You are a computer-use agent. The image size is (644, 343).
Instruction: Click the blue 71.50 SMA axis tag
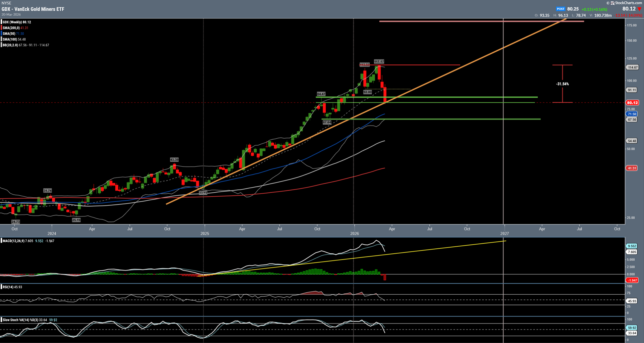(x=632, y=114)
